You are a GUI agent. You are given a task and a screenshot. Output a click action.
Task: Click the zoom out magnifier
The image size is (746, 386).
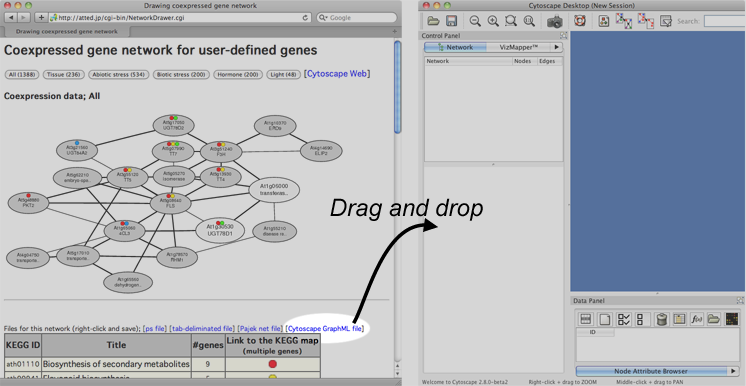point(475,21)
